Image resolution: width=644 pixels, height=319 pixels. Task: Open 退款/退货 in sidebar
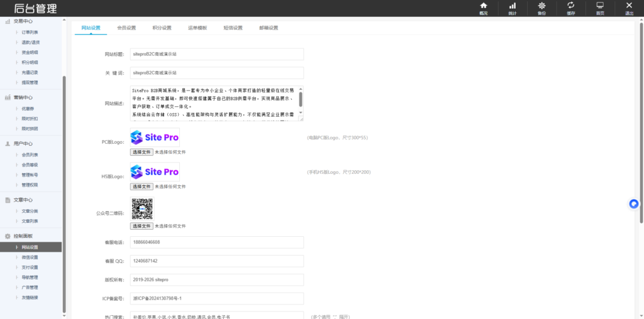point(31,42)
